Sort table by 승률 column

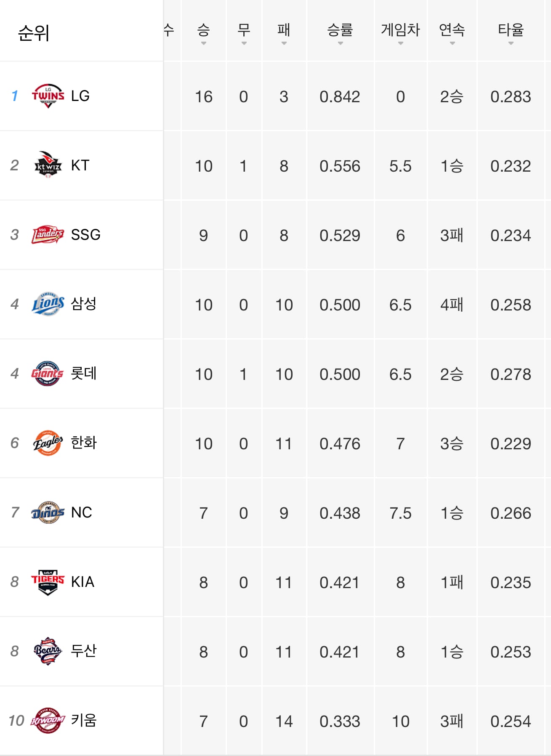click(x=340, y=33)
